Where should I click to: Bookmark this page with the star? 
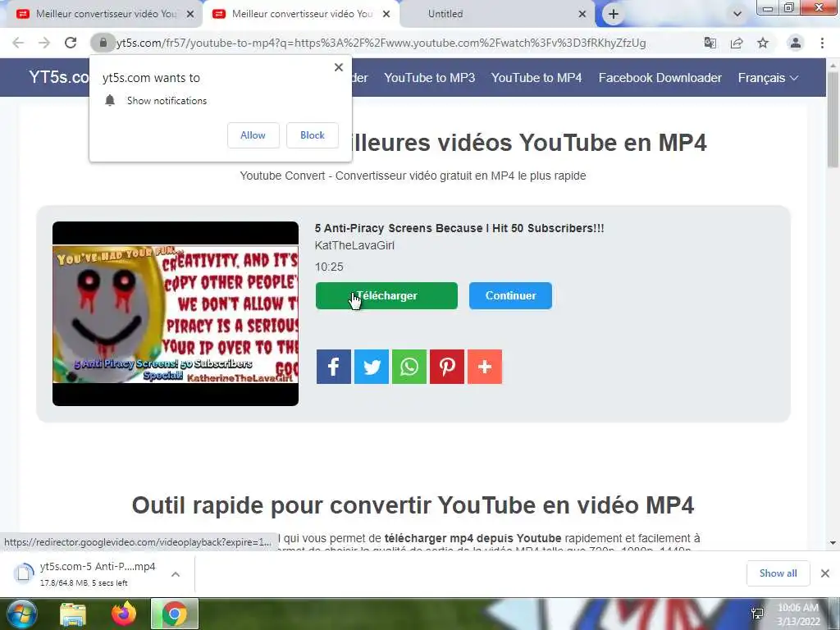pyautogui.click(x=763, y=43)
